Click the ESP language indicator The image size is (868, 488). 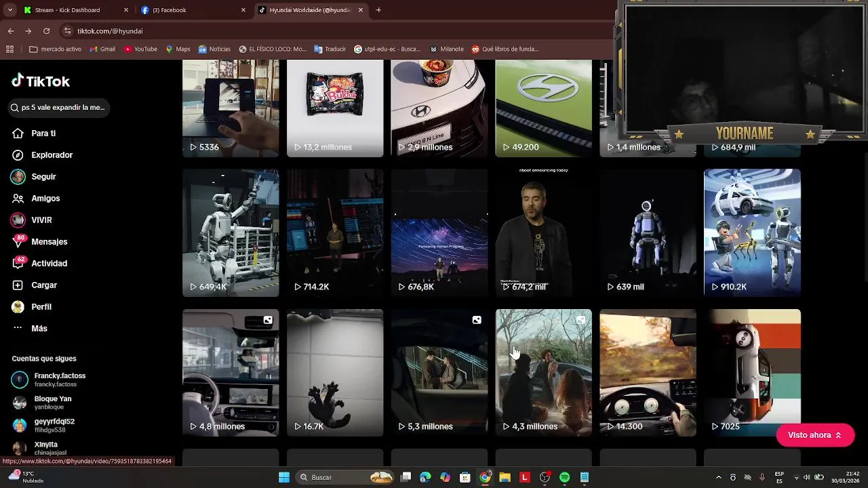tap(779, 477)
